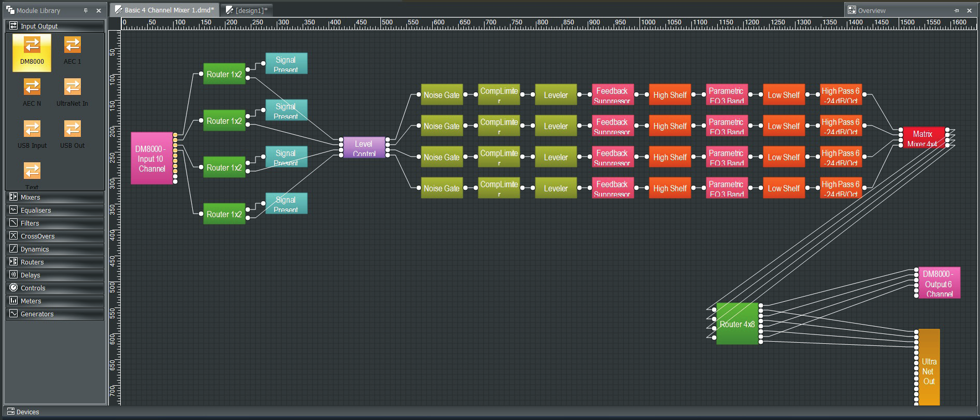980x420 pixels.
Task: Select the AEC N module icon
Action: tap(32, 87)
